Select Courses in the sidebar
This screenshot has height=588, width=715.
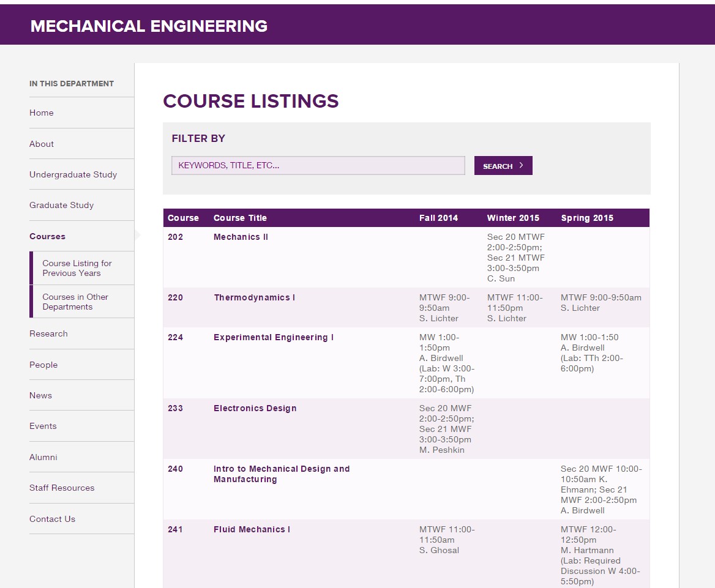click(x=47, y=236)
